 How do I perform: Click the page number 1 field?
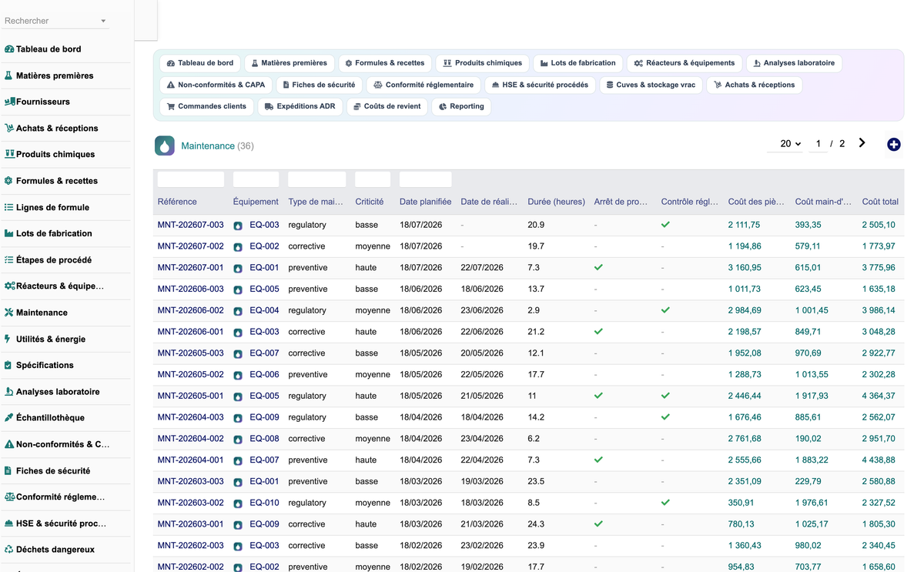pyautogui.click(x=818, y=144)
